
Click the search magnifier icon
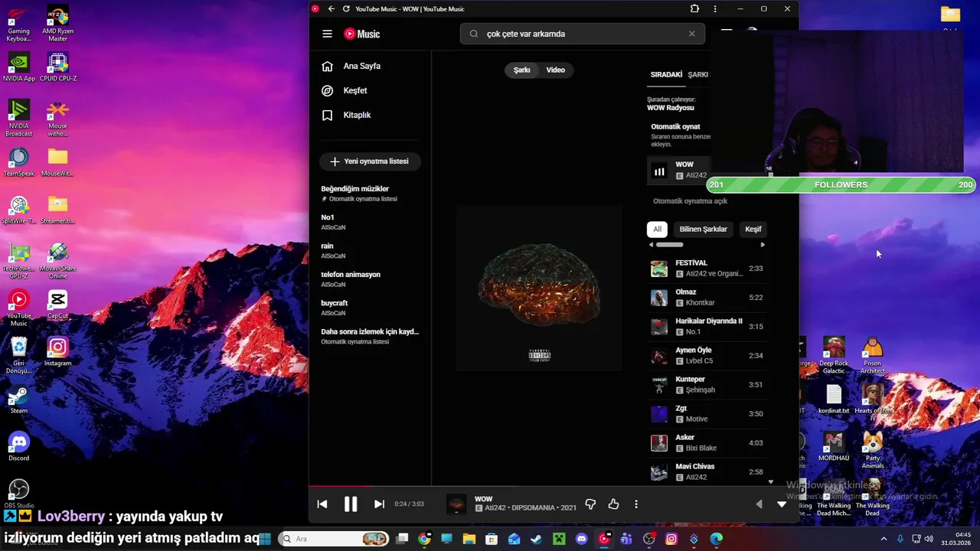point(473,34)
